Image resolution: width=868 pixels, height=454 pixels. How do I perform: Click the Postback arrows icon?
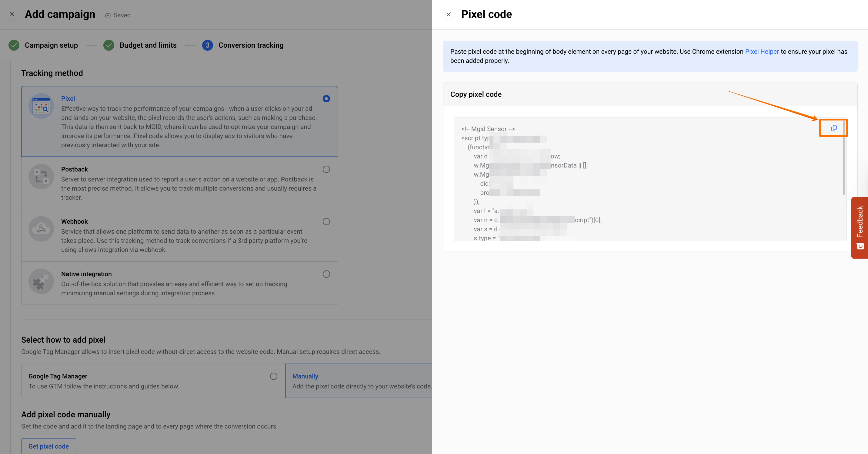[x=41, y=176]
